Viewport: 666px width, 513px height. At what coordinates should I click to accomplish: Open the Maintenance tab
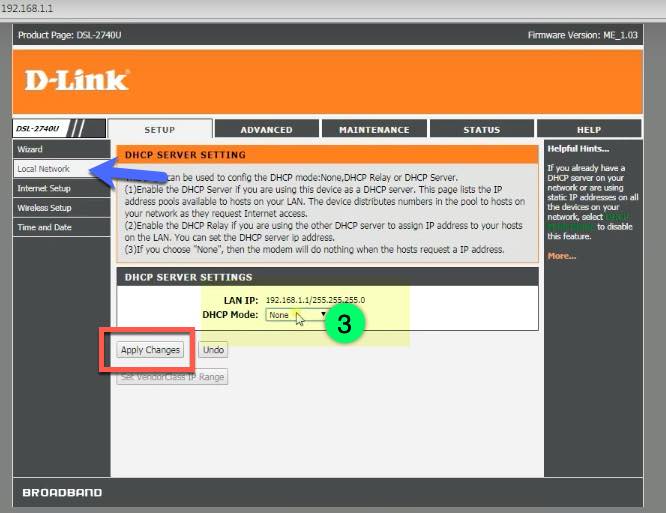coord(374,129)
